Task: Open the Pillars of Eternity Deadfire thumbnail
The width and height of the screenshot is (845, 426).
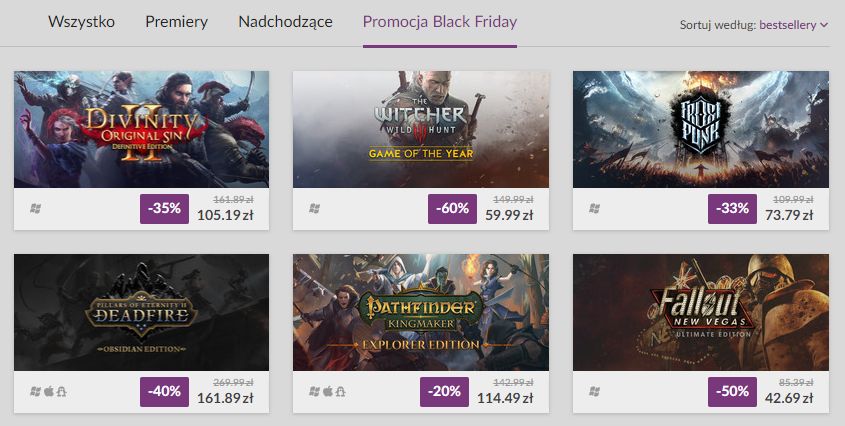Action: pyautogui.click(x=141, y=312)
